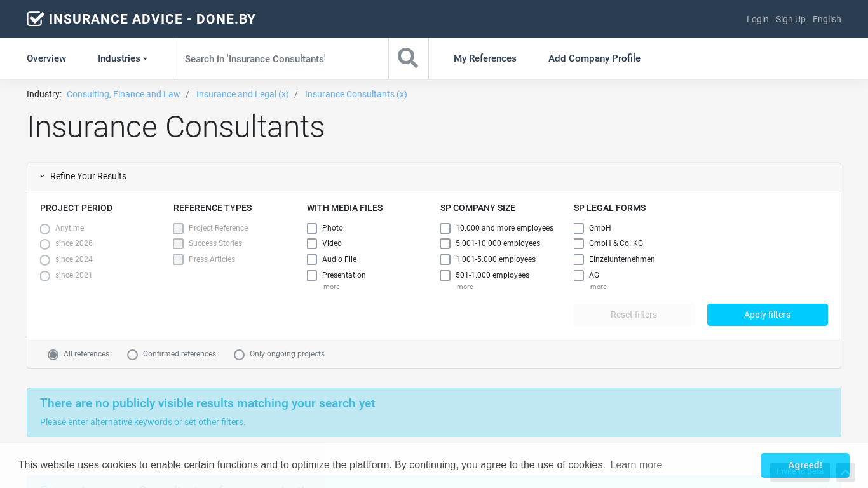Go to My References page
Screen dimensions: 868x488
tap(485, 58)
